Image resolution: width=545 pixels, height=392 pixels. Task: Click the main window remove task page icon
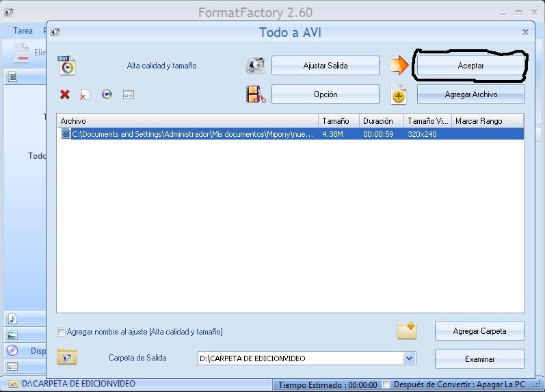tap(22, 52)
